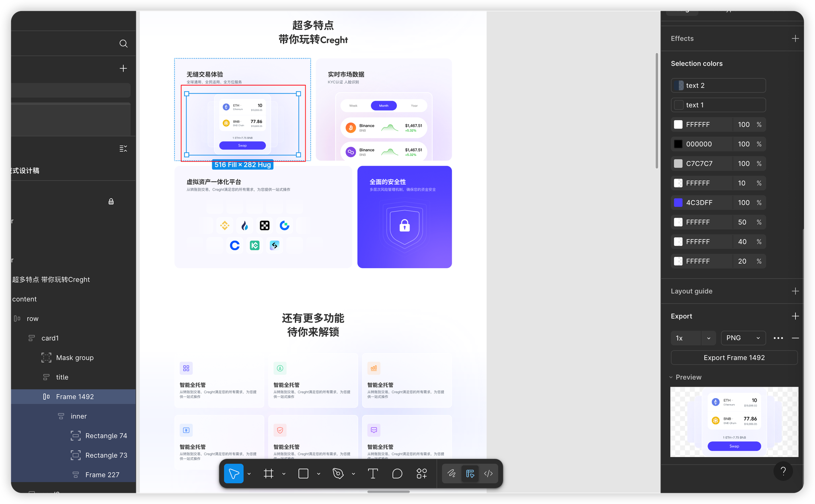This screenshot has width=815, height=504.
Task: Collapse all layers icon
Action: click(123, 148)
